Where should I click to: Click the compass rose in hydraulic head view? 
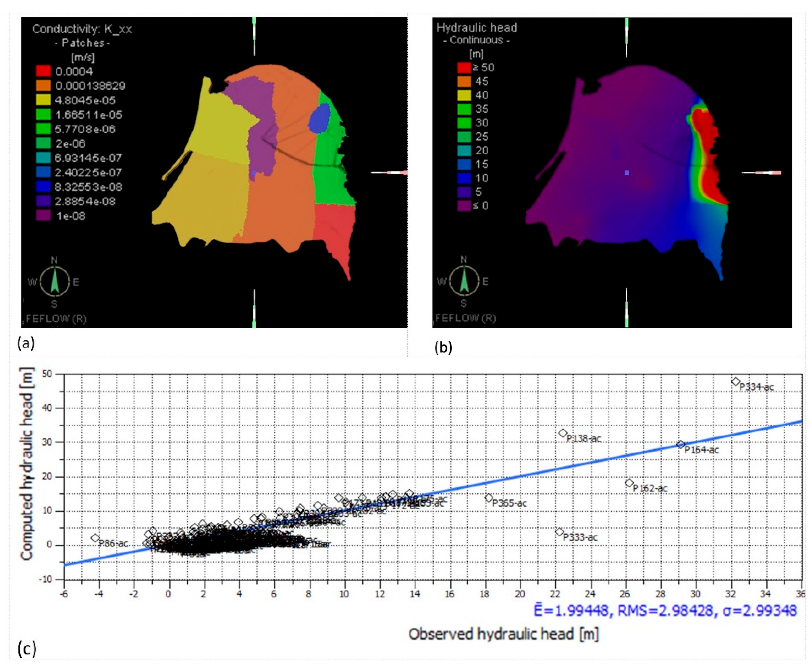[463, 280]
